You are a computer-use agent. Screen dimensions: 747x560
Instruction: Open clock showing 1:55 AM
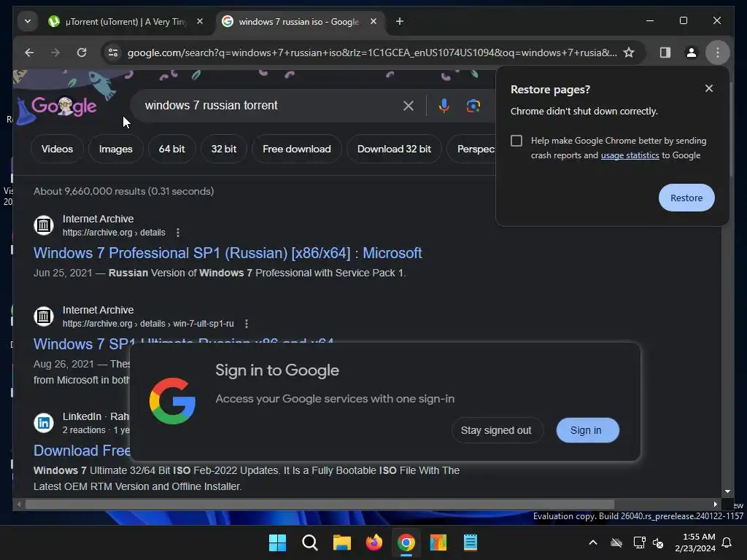[x=695, y=542]
